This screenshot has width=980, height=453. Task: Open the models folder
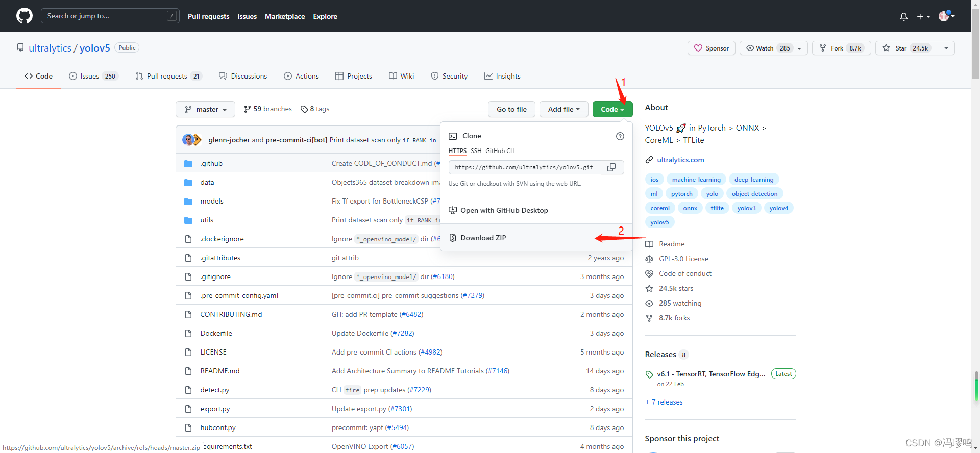[x=212, y=201]
